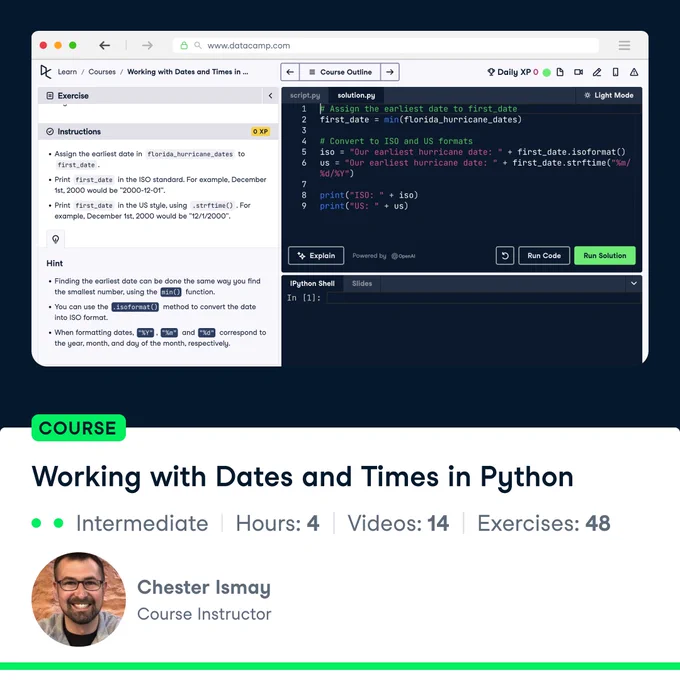Open the Course Outline button
Screen dimensions: 680x680
[x=340, y=72]
